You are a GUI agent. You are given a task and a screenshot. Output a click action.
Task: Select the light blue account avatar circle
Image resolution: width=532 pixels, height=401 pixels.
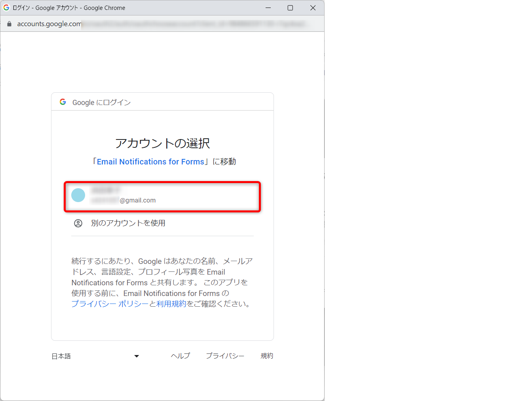coord(78,195)
